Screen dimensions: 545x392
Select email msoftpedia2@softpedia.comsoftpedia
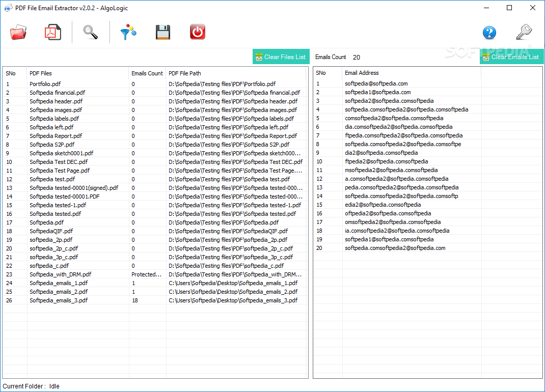coord(391,170)
